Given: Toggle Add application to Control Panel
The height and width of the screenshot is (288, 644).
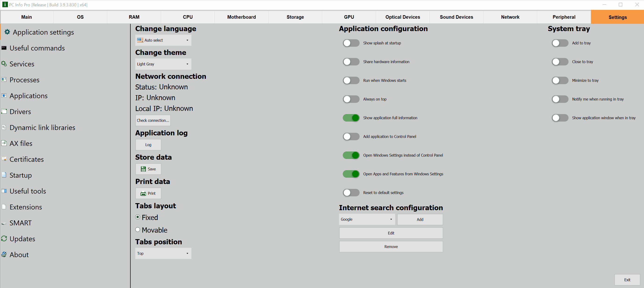Looking at the screenshot, I should [x=351, y=137].
